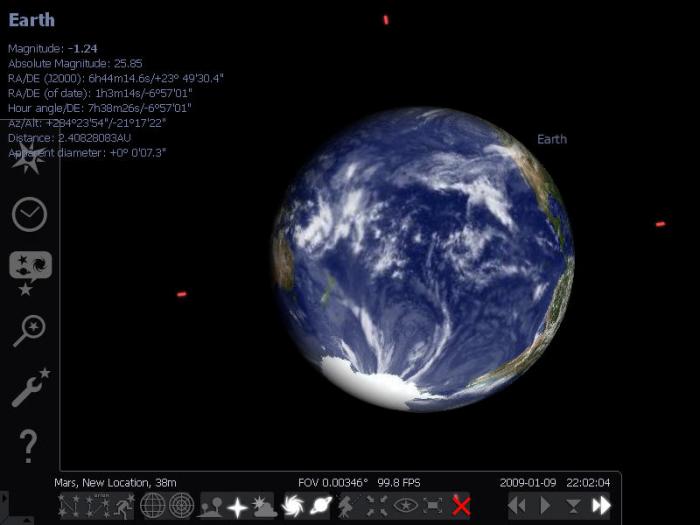The height and width of the screenshot is (525, 700).
Task: Open the Date/Time clock window
Action: 29,214
